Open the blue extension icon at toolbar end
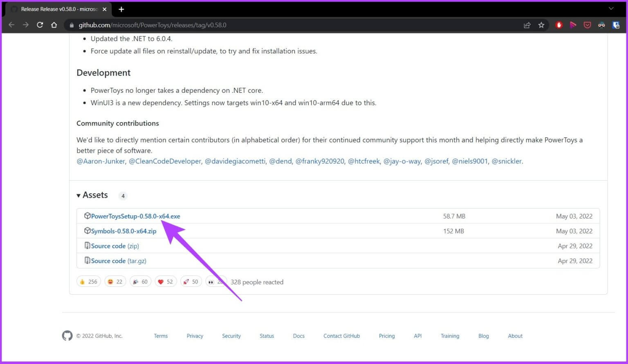Viewport: 628px width, 364px height. (616, 25)
